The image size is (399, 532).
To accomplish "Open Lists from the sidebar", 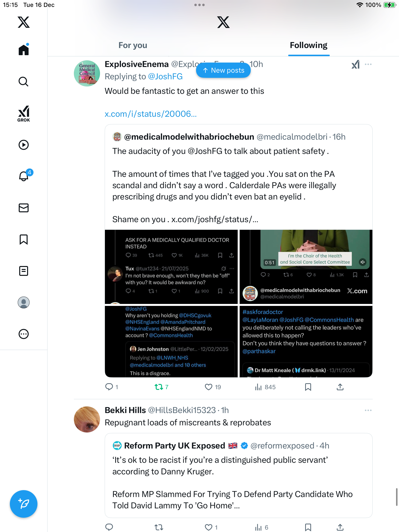I will (24, 271).
